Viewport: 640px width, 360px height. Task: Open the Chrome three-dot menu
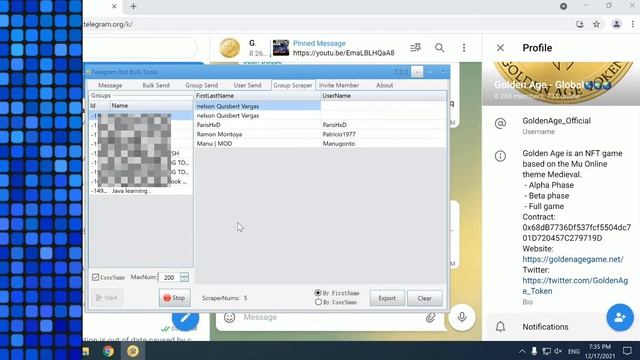pos(633,24)
